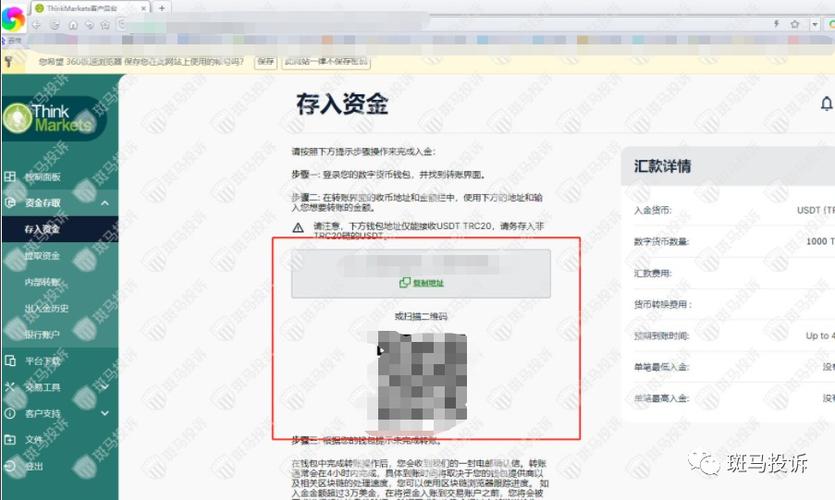The width and height of the screenshot is (835, 500).
Task: Click the 或扫描二维码 text
Action: click(421, 316)
